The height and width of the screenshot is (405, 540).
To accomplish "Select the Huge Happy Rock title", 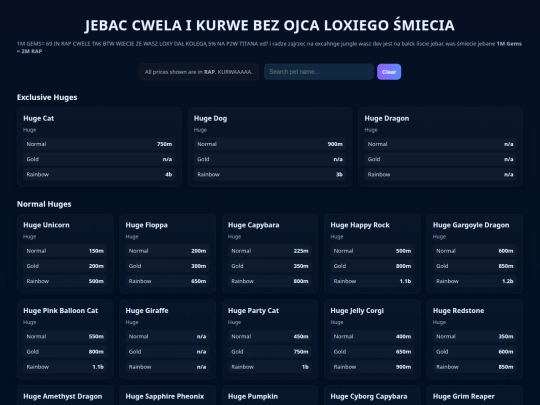I will click(360, 225).
